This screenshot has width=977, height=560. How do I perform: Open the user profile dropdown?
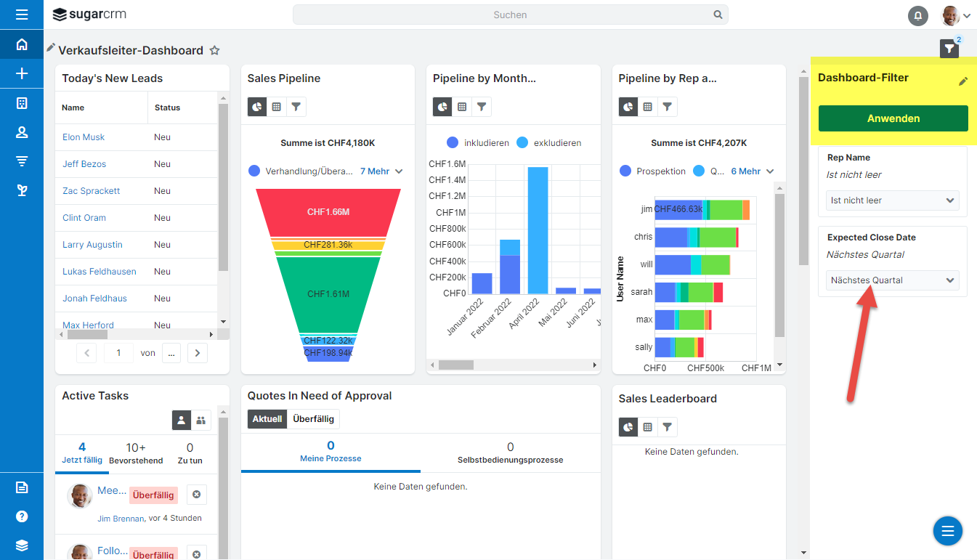[x=956, y=15]
